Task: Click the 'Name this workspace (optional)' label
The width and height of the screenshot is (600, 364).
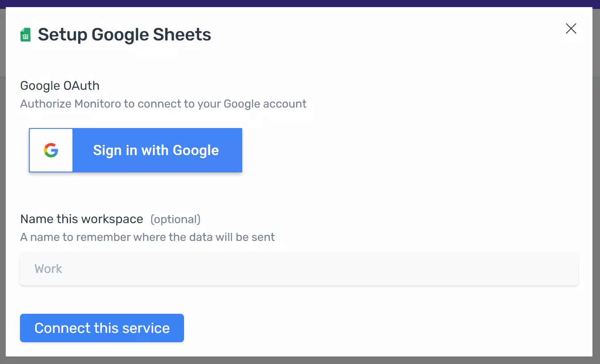Action: (x=110, y=219)
